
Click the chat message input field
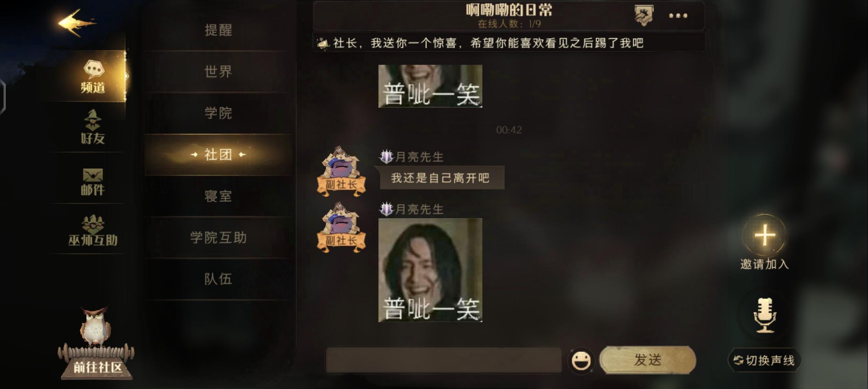[444, 360]
